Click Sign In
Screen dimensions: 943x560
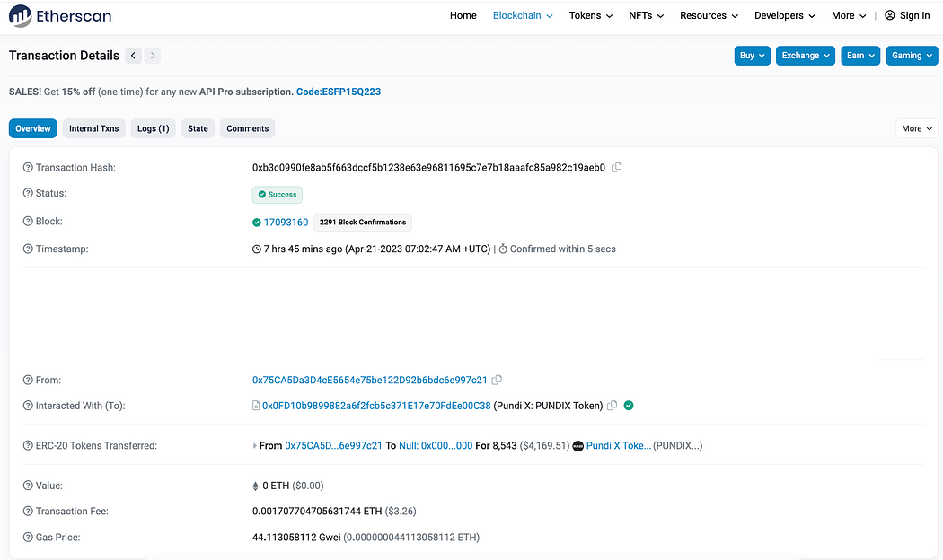pyautogui.click(x=907, y=15)
